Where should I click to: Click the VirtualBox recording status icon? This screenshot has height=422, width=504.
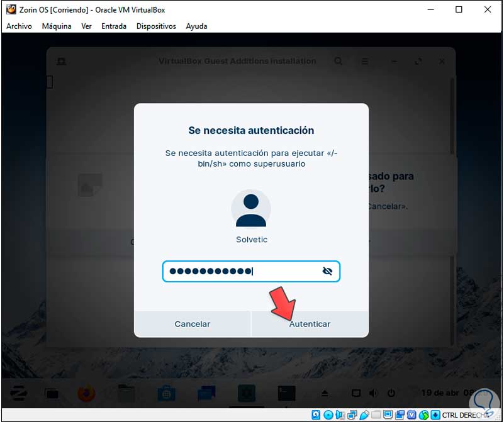pos(400,415)
